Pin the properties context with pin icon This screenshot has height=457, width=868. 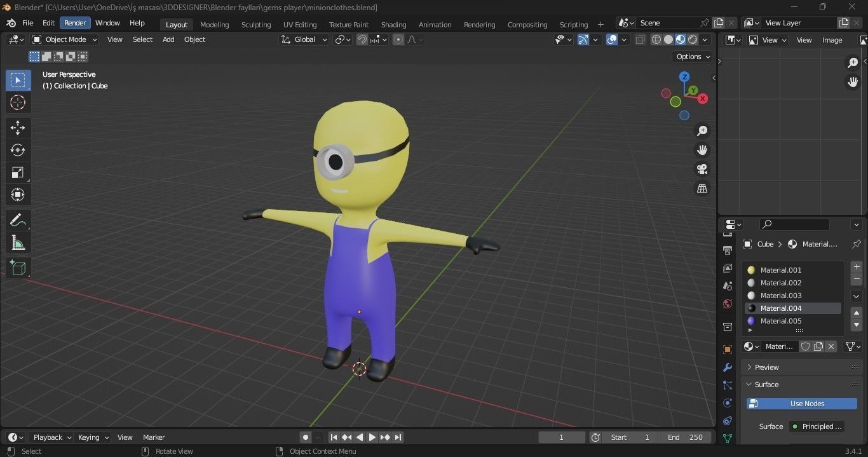(856, 244)
